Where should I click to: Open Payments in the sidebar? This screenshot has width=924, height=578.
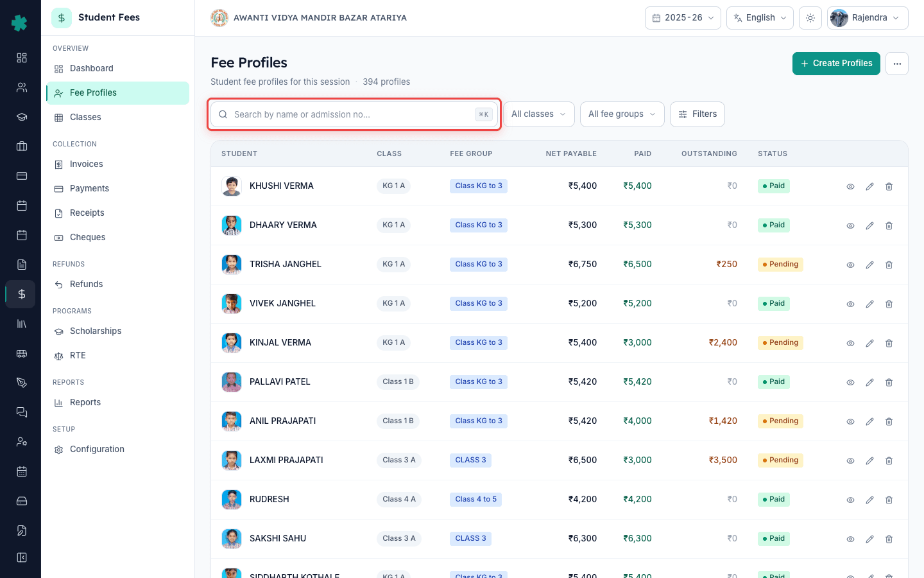[x=118, y=189]
